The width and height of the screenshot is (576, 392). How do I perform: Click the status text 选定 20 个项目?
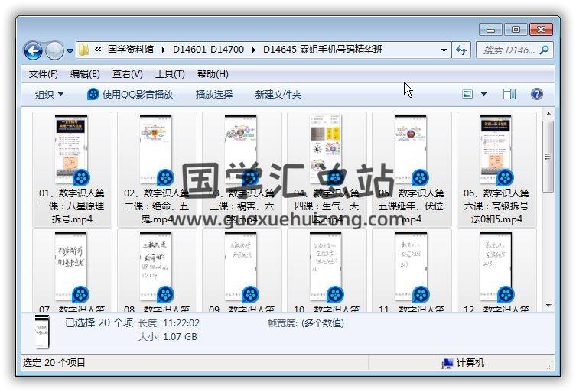[54, 363]
